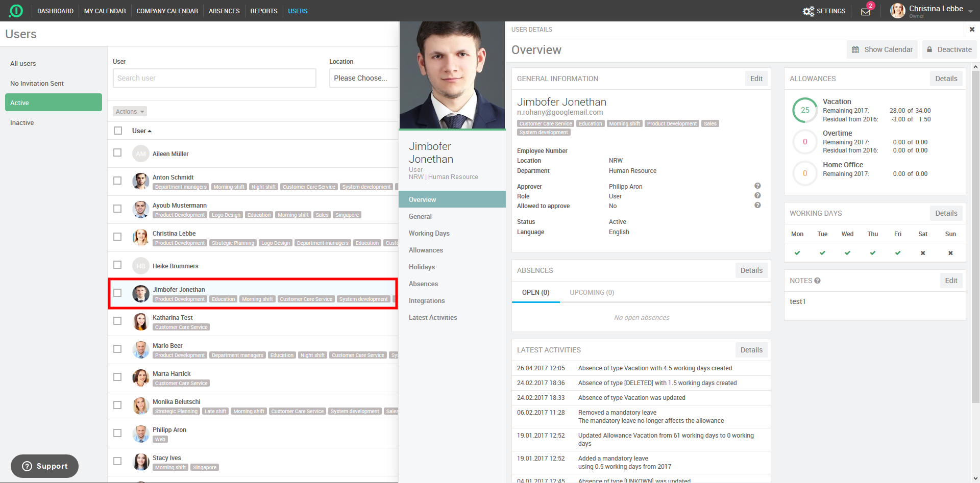The height and width of the screenshot is (483, 980).
Task: Click the help icon next to Approver
Action: (x=757, y=186)
